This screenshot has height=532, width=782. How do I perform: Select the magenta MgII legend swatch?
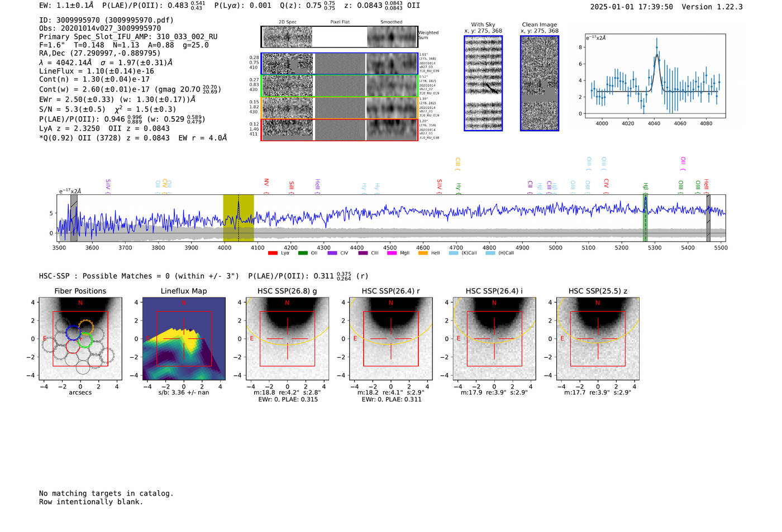click(x=391, y=253)
